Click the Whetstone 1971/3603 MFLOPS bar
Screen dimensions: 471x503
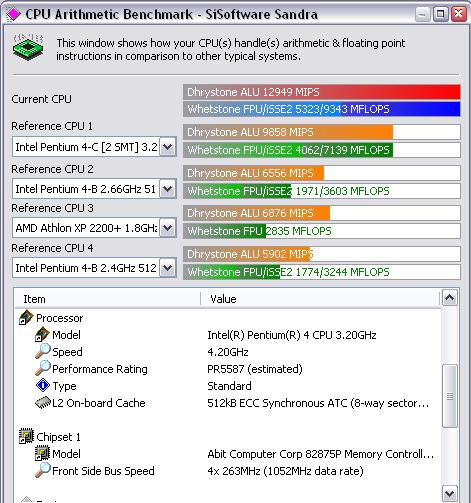coord(322,191)
